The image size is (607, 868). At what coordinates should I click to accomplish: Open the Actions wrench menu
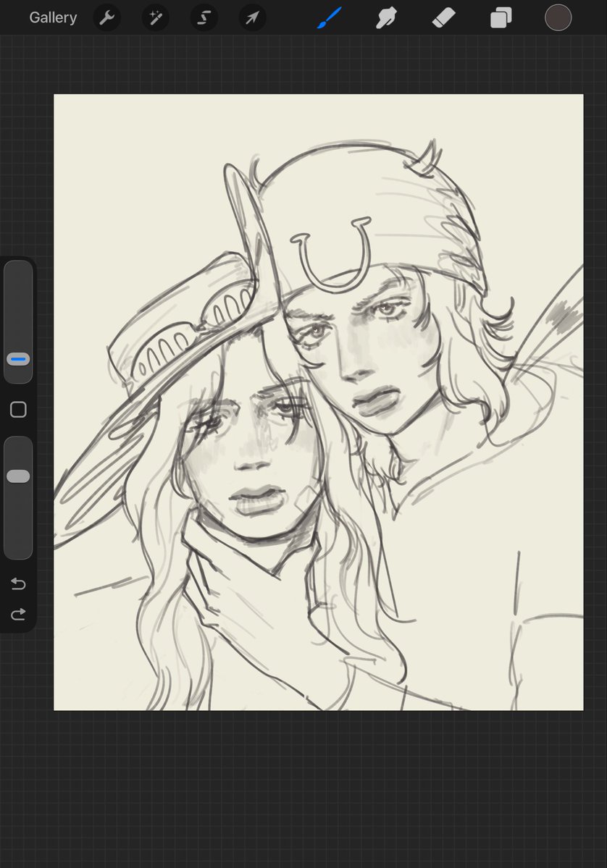[x=106, y=17]
